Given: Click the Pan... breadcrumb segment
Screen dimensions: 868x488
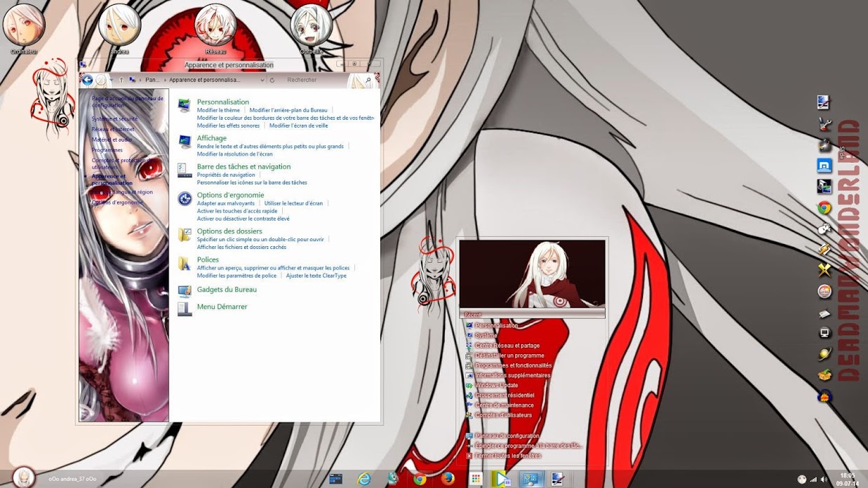Looking at the screenshot, I should (152, 80).
